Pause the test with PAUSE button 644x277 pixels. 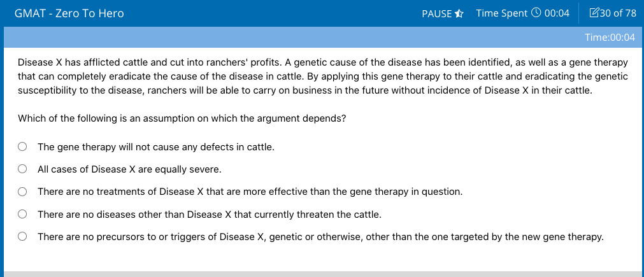click(443, 13)
